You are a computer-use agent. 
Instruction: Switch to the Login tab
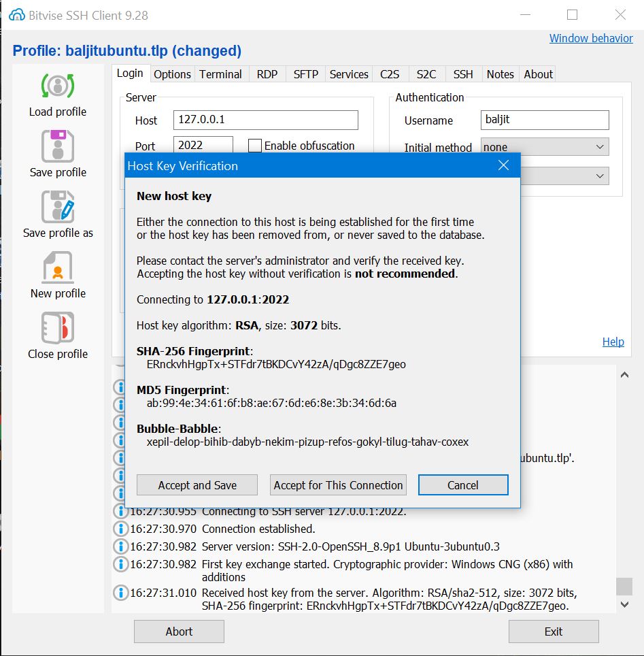(130, 73)
